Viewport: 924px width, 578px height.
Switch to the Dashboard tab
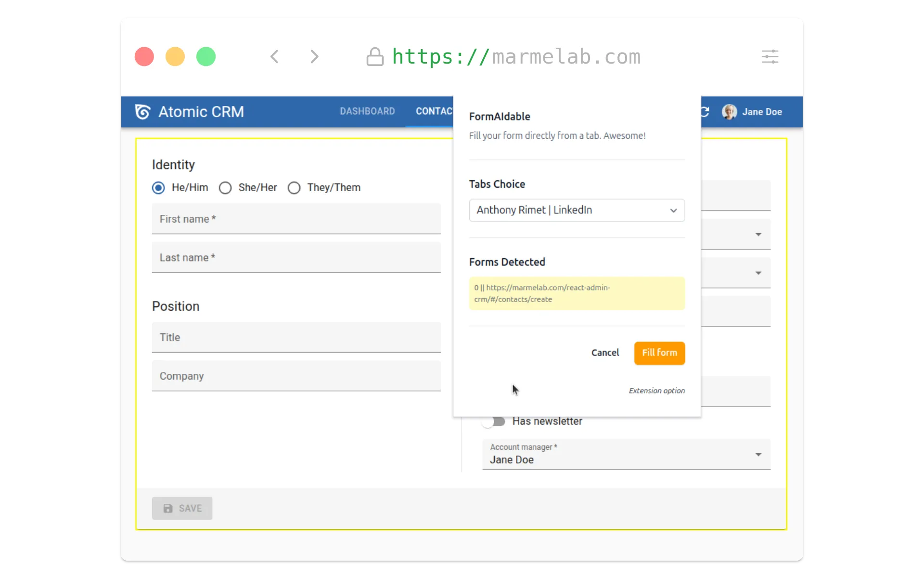click(367, 112)
